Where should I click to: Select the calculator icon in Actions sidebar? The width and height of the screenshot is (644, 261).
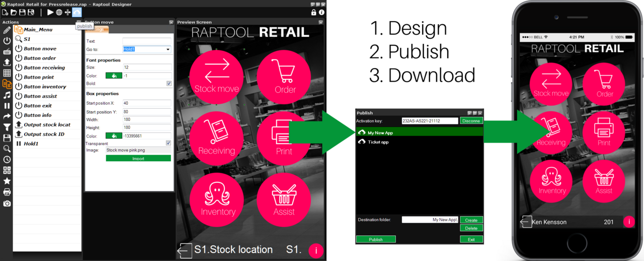7,170
